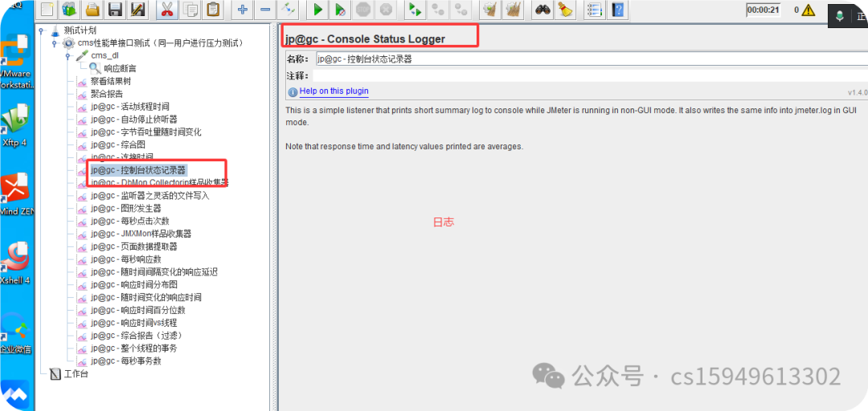This screenshot has width=868, height=411.
Task: Select jp@gc - 活动线程时间
Action: pyautogui.click(x=130, y=107)
